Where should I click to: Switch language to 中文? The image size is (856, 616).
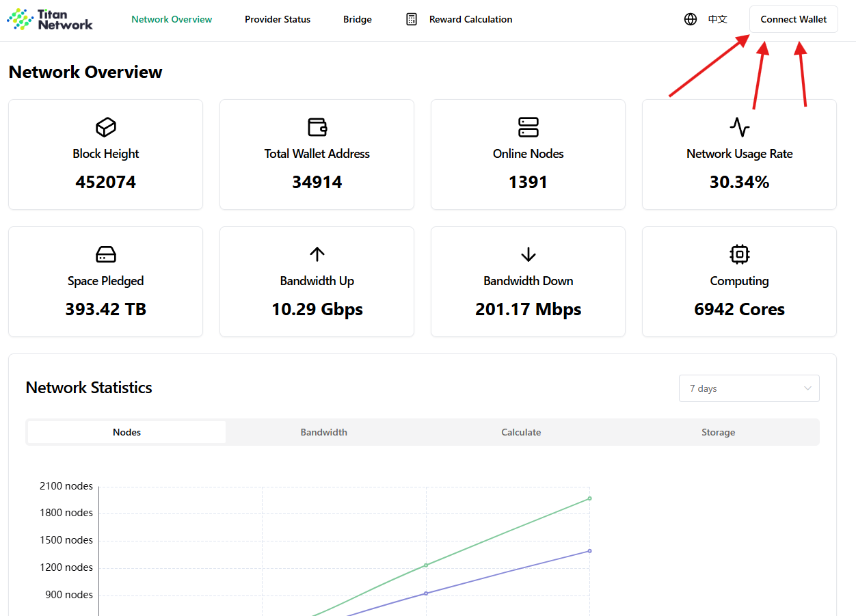point(718,19)
